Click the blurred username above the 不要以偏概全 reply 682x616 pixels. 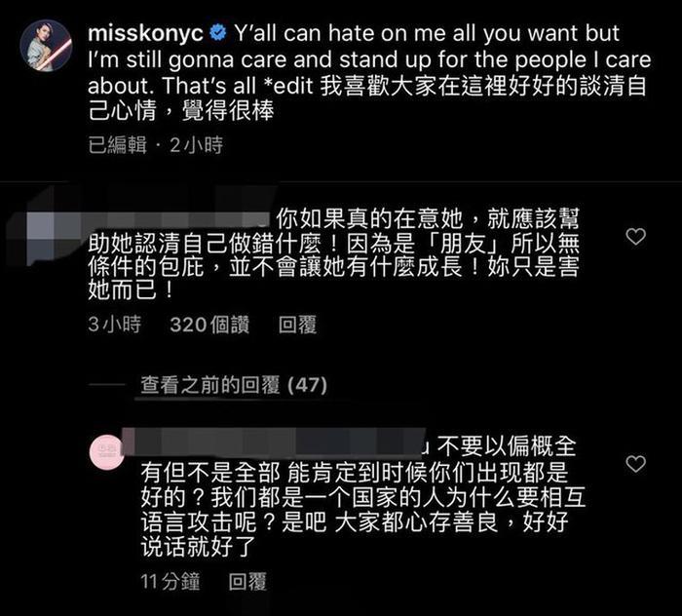pyautogui.click(x=276, y=443)
